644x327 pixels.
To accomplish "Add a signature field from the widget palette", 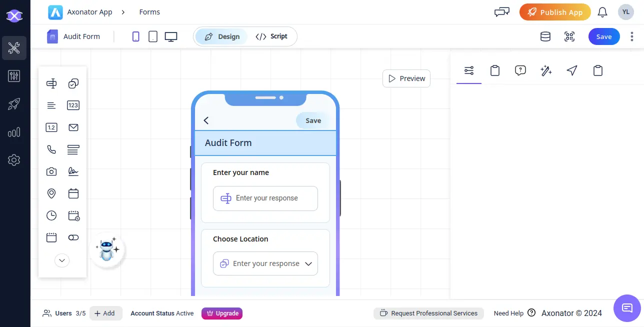I will coord(73,171).
